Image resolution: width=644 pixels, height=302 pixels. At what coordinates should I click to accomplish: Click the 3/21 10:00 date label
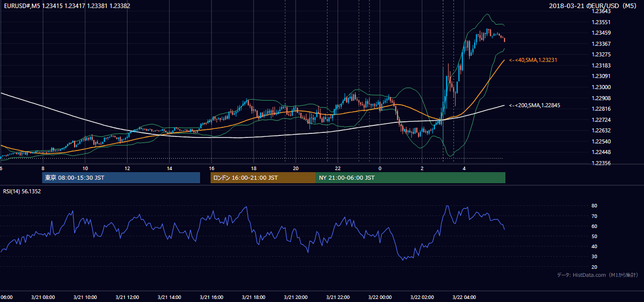(x=85, y=297)
